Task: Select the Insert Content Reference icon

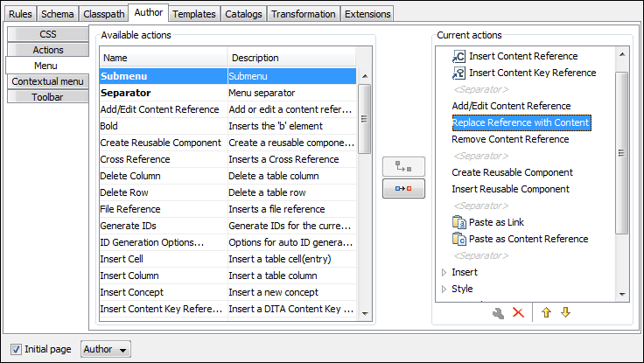Action: pyautogui.click(x=459, y=56)
